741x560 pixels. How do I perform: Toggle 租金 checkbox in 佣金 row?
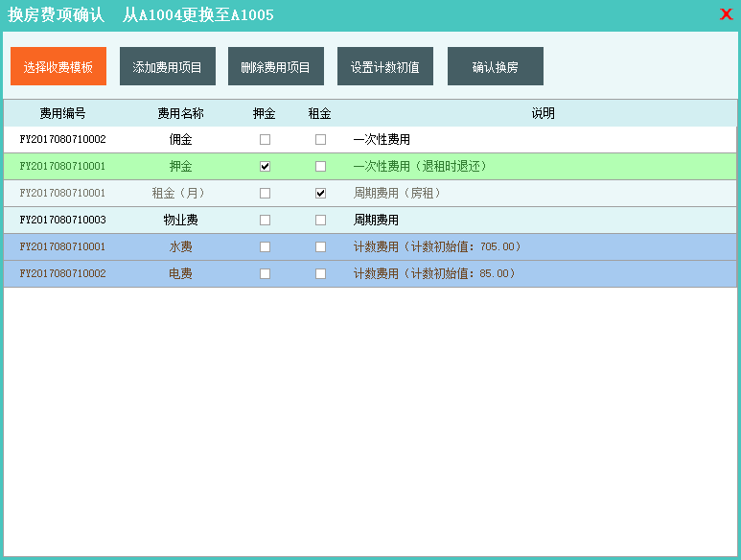320,140
